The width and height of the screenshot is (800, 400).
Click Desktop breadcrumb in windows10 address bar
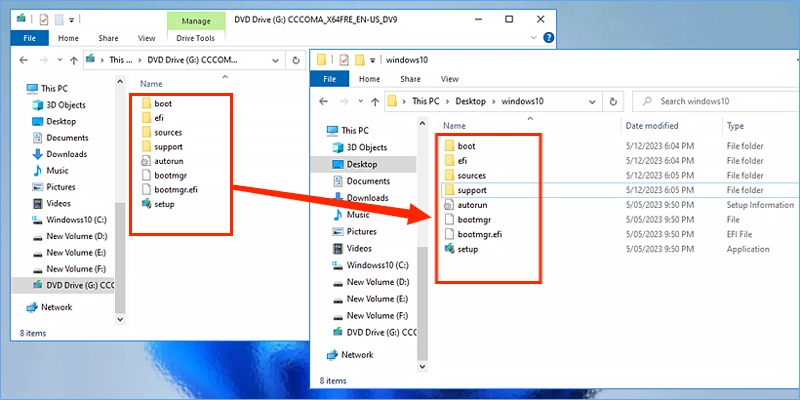[x=470, y=102]
